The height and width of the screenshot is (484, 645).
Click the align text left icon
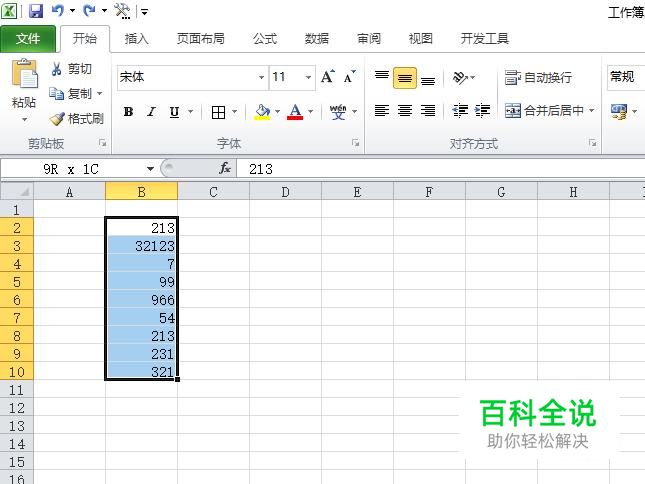[x=382, y=111]
